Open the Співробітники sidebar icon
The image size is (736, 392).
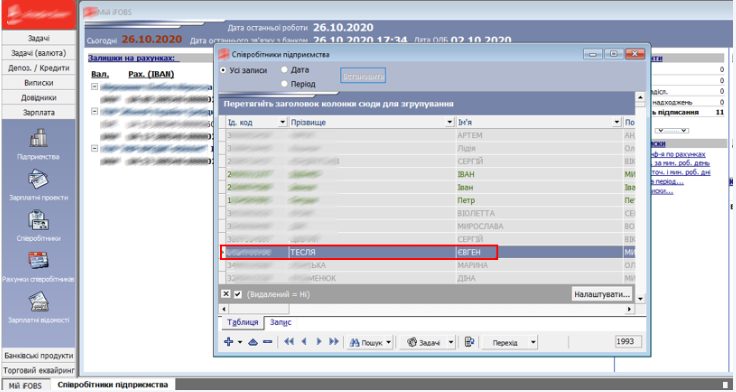[38, 221]
